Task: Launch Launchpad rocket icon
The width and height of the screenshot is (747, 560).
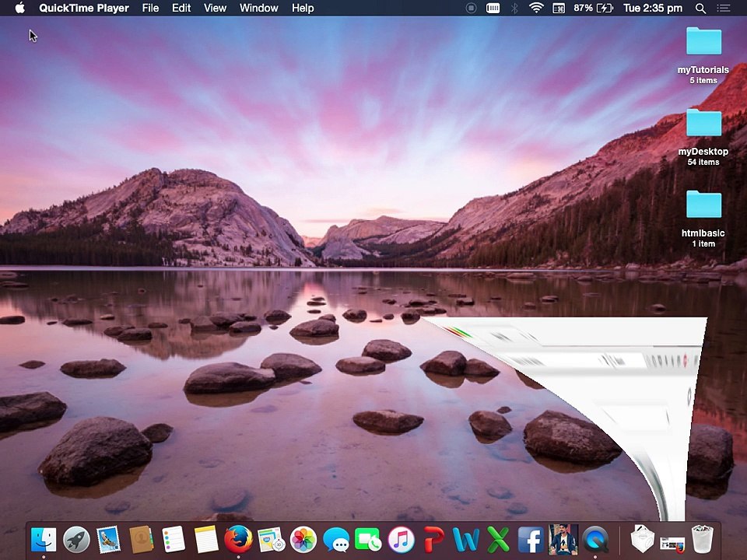Action: tap(76, 539)
